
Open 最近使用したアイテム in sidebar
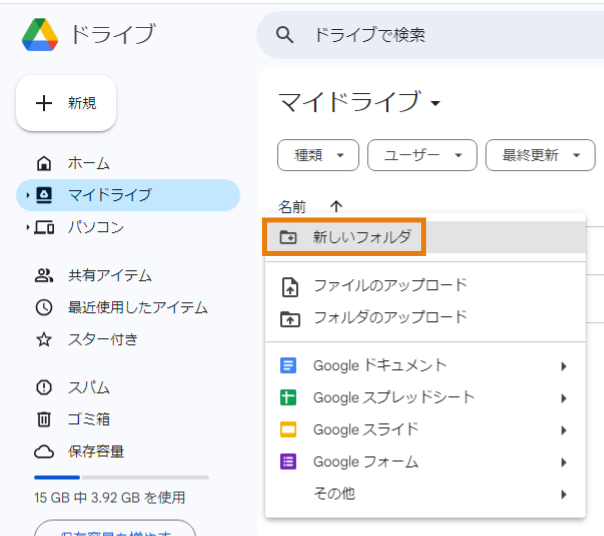coord(128,307)
